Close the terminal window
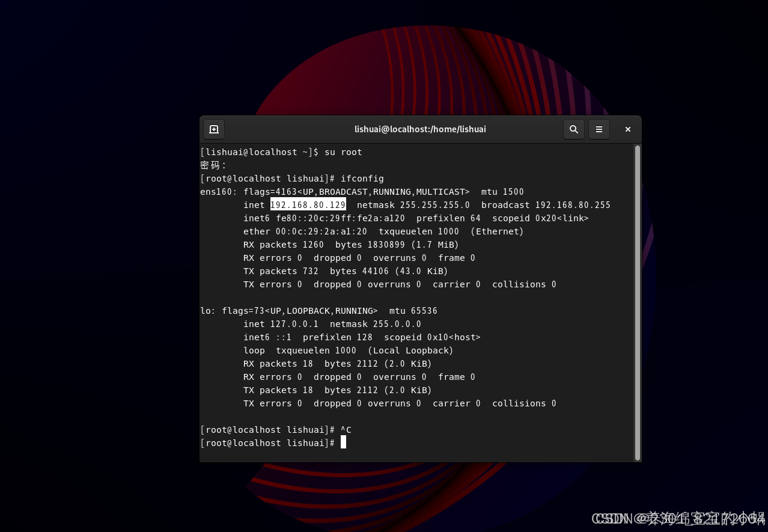Image resolution: width=768 pixels, height=532 pixels. pos(627,129)
